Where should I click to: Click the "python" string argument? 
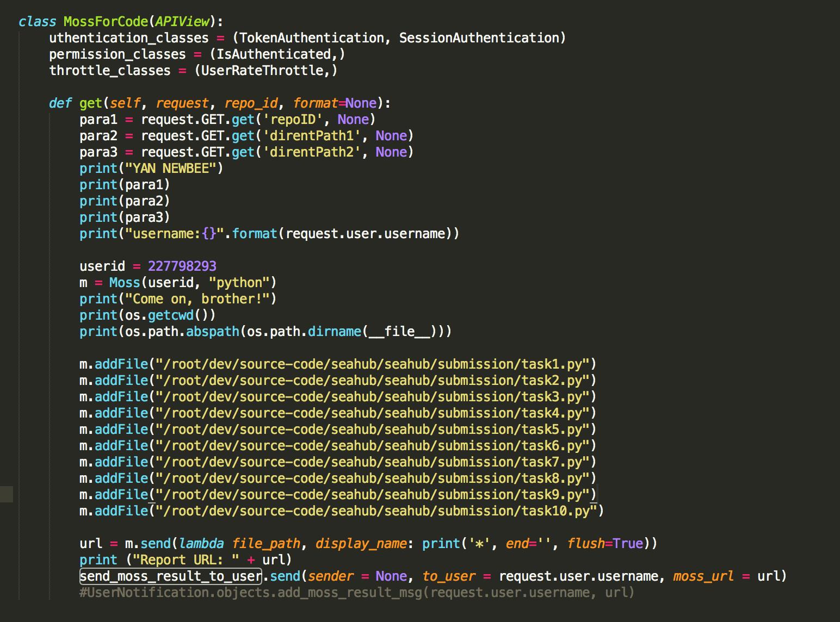pyautogui.click(x=239, y=283)
